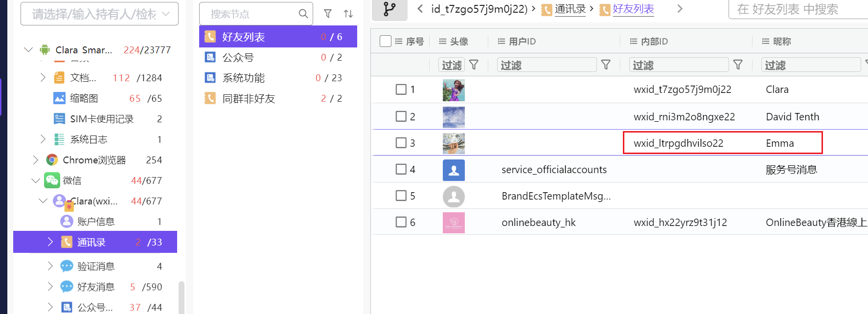Collapse the Clara Smar... device node

click(28, 50)
